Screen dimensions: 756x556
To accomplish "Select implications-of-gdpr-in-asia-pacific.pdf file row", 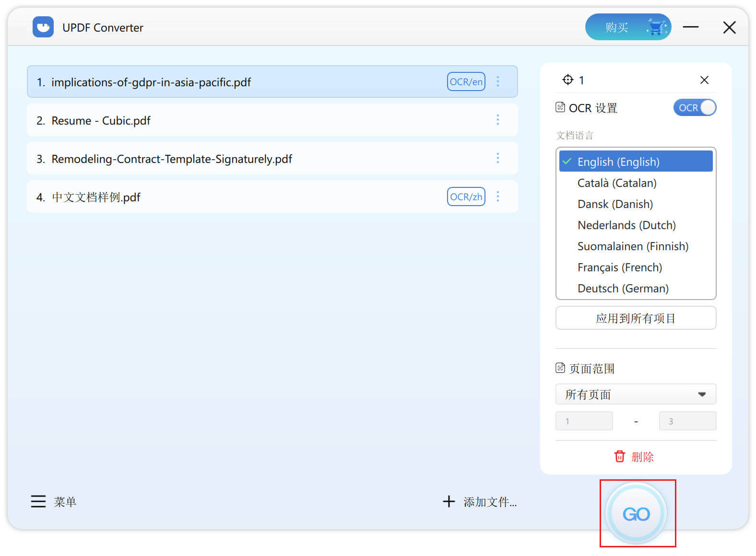I will 272,81.
